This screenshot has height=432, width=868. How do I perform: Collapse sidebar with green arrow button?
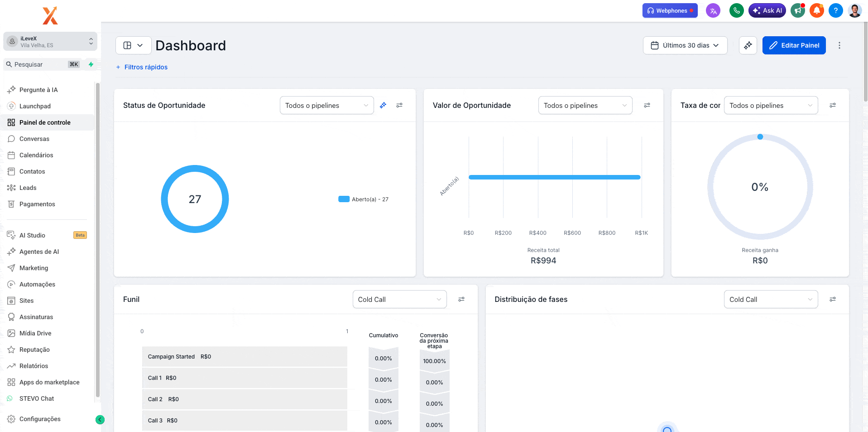pos(100,420)
